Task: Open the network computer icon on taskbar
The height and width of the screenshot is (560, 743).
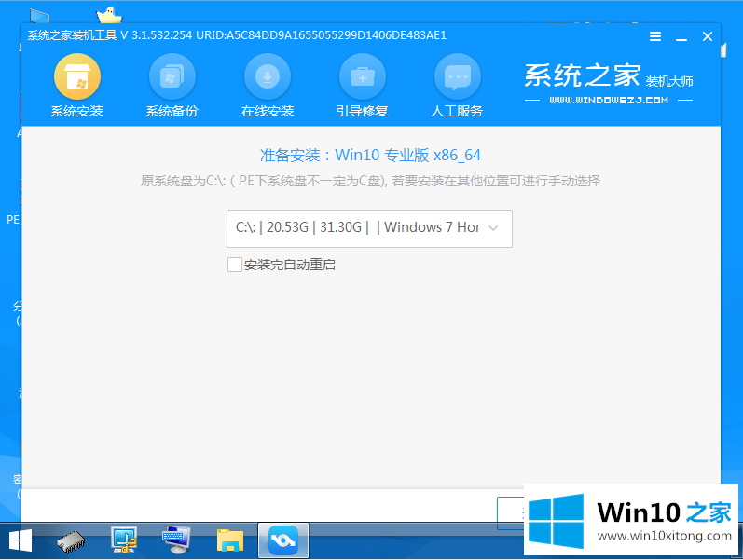Action: pyautogui.click(x=124, y=540)
